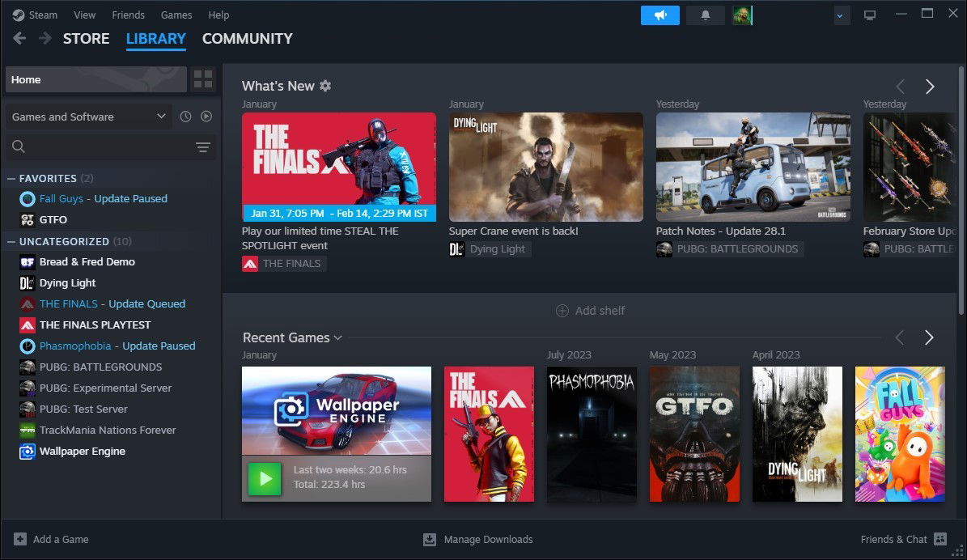Image resolution: width=967 pixels, height=560 pixels.
Task: Click the ready-to-play filter icon beside the clock
Action: 206,117
